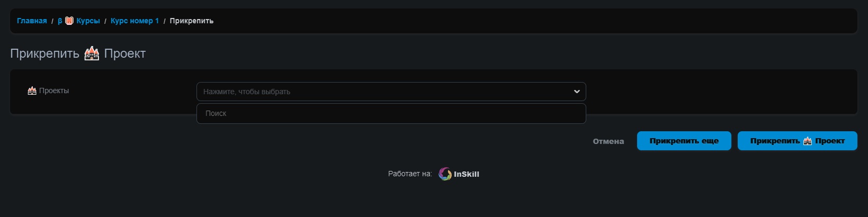
Task: Click the castle icon inside the blue Проект button
Action: pyautogui.click(x=808, y=141)
